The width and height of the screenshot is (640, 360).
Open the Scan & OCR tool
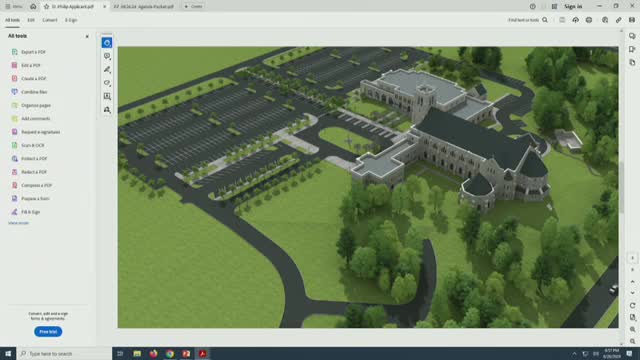[x=28, y=145]
